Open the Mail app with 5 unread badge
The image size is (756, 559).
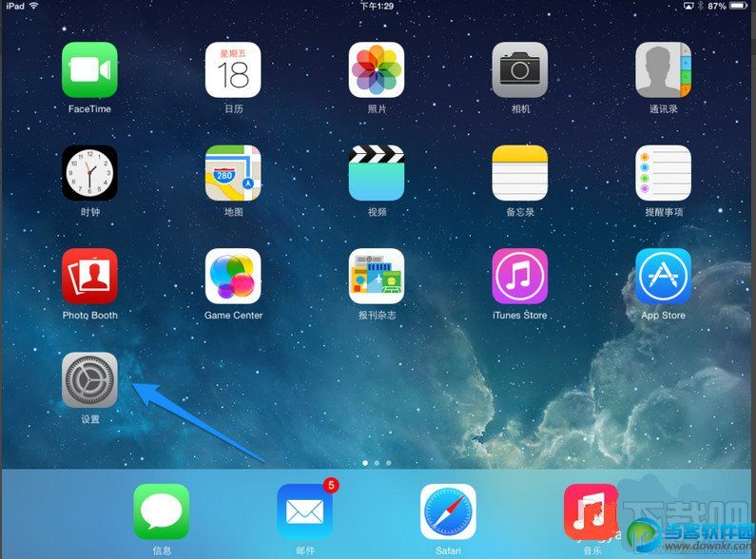pyautogui.click(x=304, y=511)
